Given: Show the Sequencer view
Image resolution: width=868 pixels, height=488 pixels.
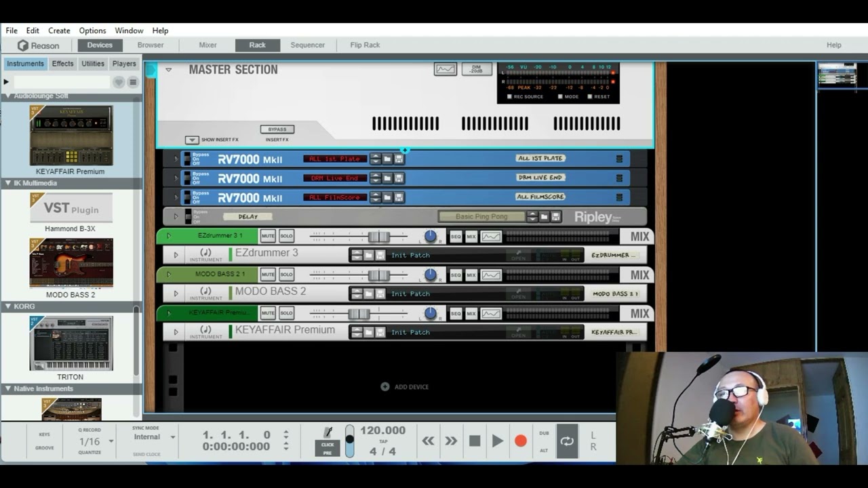Looking at the screenshot, I should coord(308,45).
